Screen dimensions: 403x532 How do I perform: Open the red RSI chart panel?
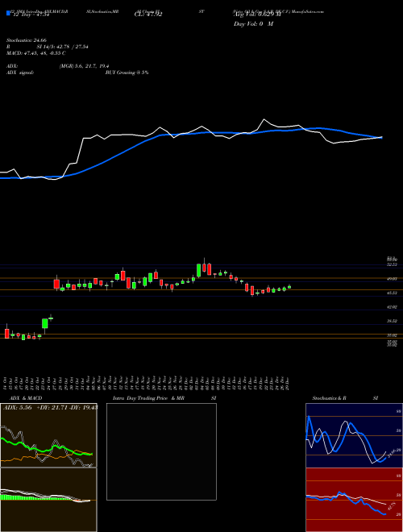pyautogui.click(x=354, y=500)
